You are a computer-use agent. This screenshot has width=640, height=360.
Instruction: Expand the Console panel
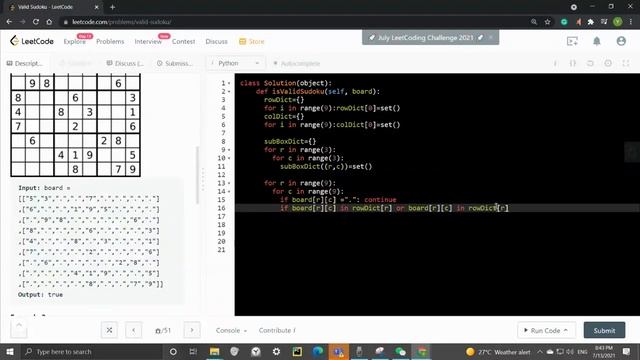pyautogui.click(x=231, y=330)
